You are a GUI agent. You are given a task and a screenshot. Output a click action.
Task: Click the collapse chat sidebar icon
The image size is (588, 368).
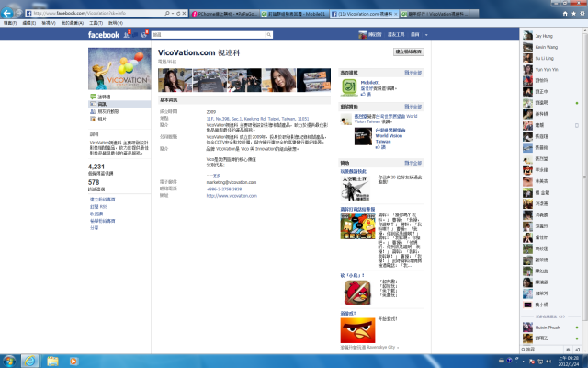point(578,350)
